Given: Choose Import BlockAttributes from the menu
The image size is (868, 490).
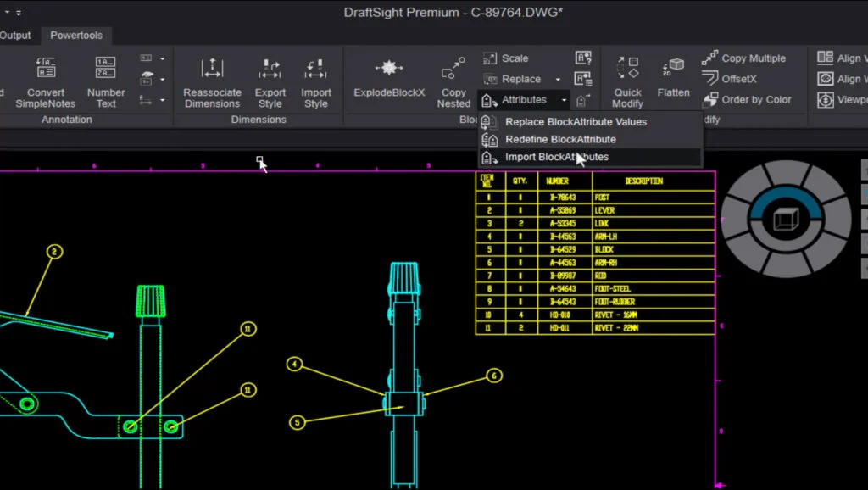Looking at the screenshot, I should (590, 157).
